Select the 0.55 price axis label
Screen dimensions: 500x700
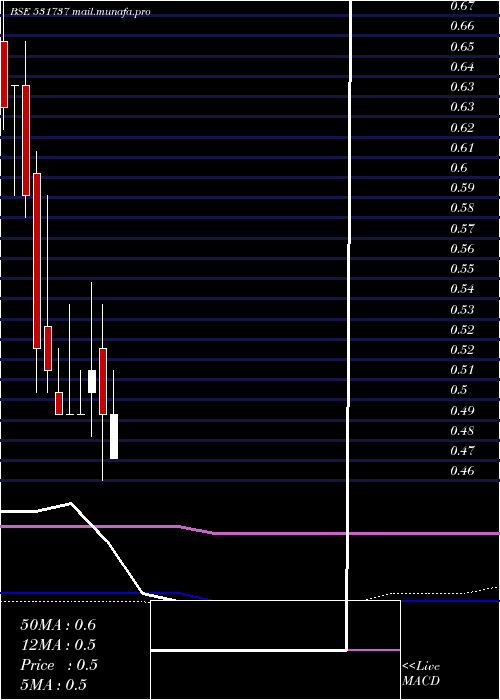tap(462, 269)
